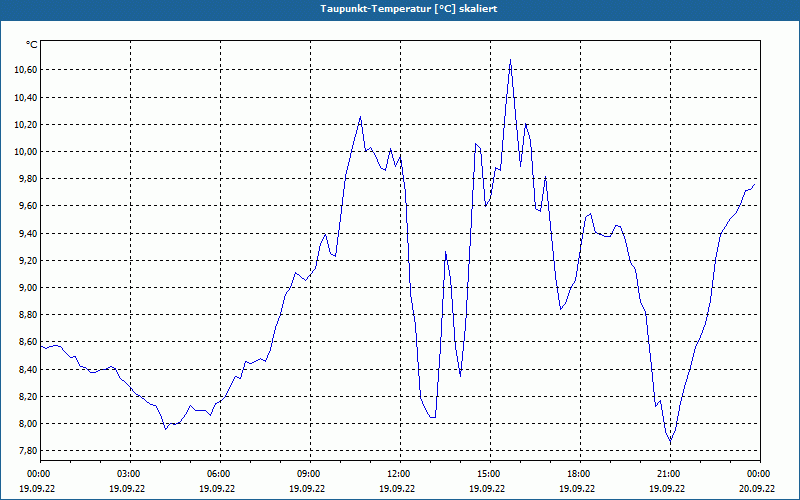Screen dimensions: 800x500
Task: Select the 15:00 time label
Action: click(x=490, y=474)
